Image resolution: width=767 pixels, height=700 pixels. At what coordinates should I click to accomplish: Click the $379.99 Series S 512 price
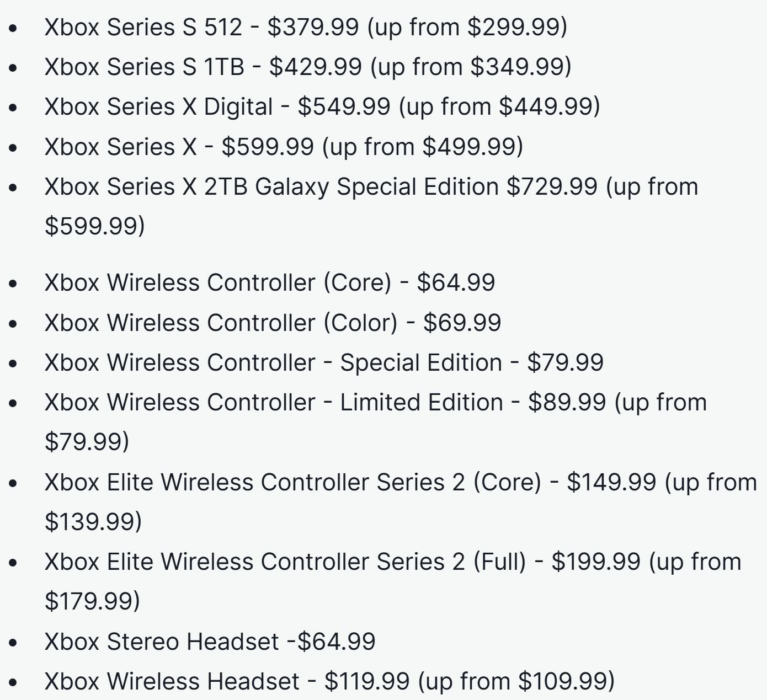coord(313,27)
